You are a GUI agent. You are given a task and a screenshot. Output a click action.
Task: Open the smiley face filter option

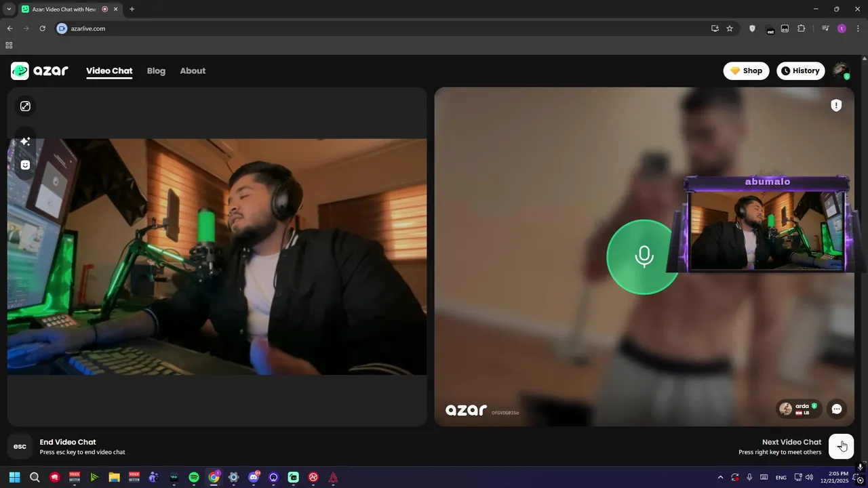pos(25,165)
